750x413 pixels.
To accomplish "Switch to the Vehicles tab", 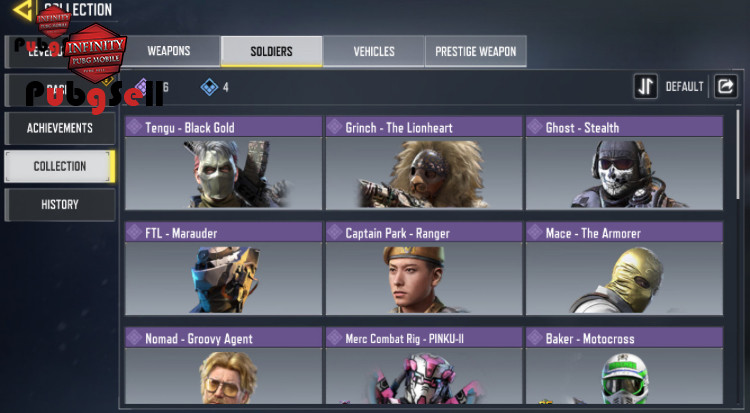I will (374, 51).
